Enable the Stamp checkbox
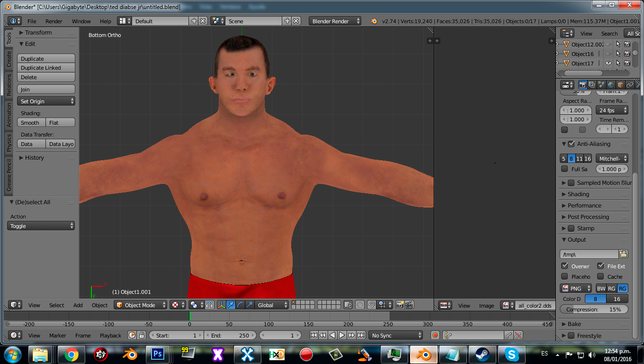Image resolution: width=644 pixels, height=364 pixels. coord(571,228)
